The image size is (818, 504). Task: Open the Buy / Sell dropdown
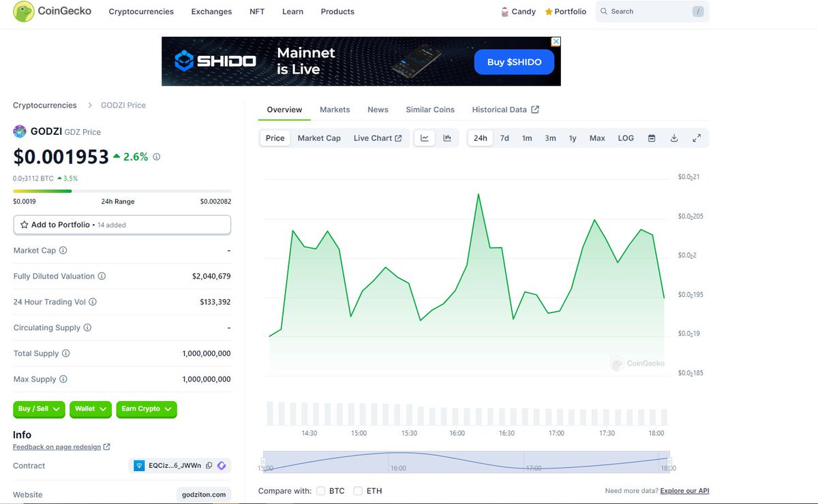[39, 409]
